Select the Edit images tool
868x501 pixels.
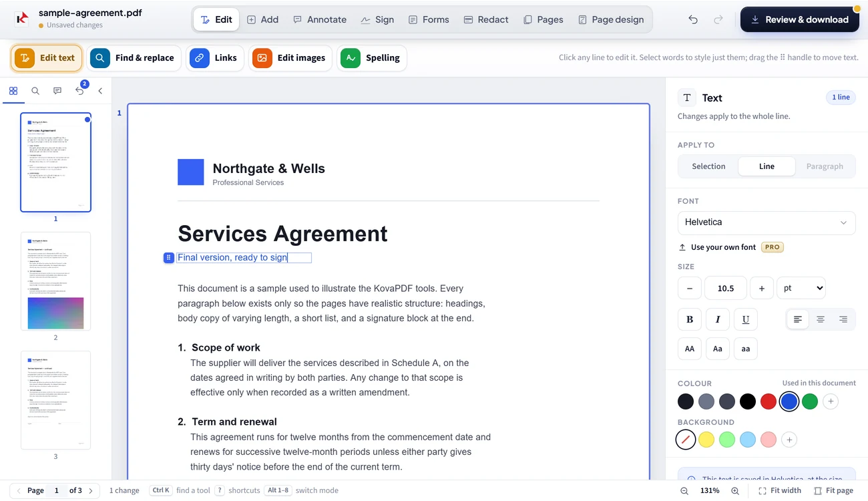tap(291, 58)
